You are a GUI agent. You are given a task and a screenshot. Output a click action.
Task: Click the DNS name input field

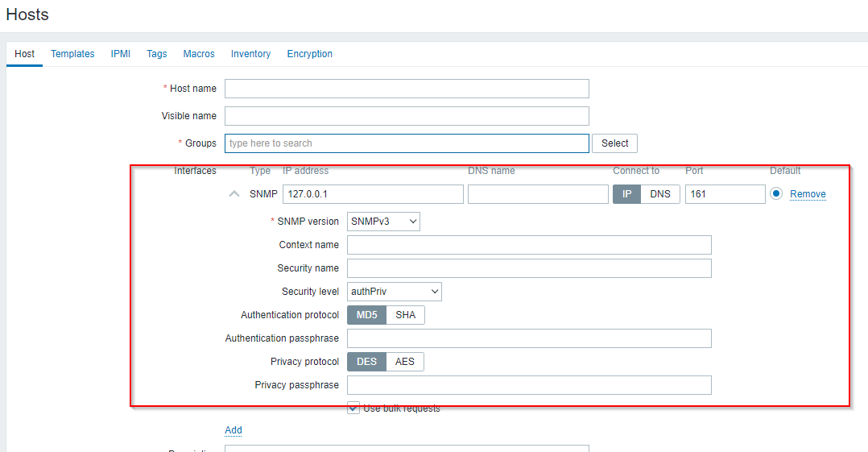click(x=538, y=194)
